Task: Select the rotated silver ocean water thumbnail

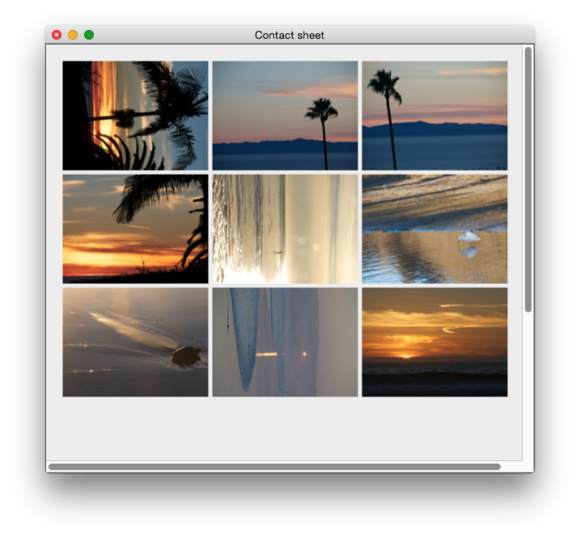Action: 285,229
